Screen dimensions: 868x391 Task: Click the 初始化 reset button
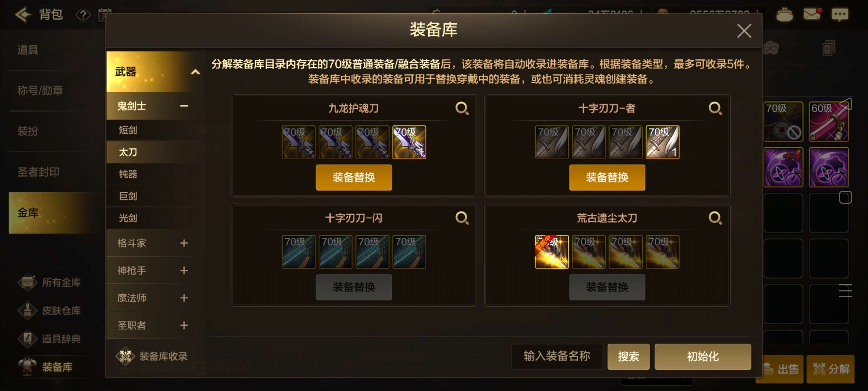[x=703, y=357]
